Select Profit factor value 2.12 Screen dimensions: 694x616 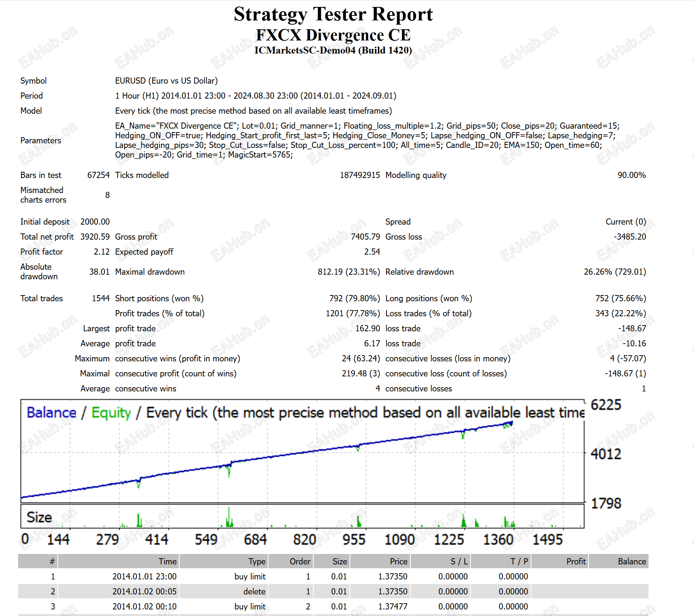(x=102, y=252)
